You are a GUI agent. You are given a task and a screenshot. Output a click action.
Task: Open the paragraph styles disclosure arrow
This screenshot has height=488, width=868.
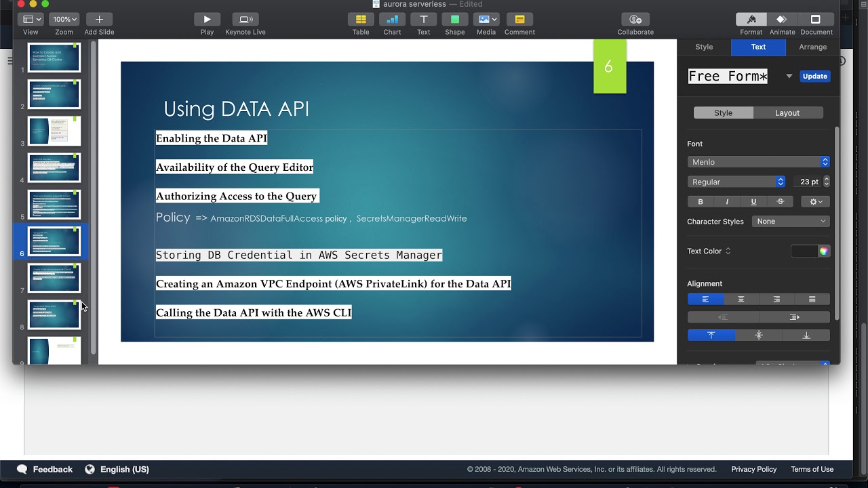coord(789,77)
